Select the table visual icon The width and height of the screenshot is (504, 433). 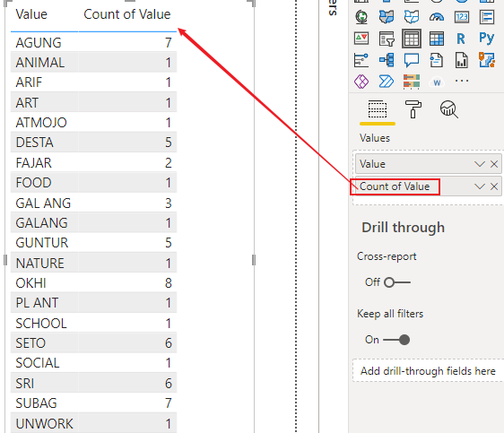click(412, 39)
